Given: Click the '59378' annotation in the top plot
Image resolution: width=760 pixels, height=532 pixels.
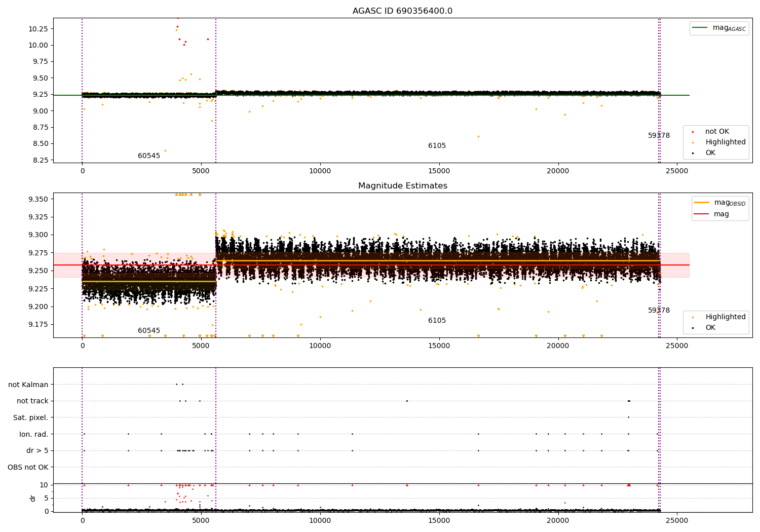Looking at the screenshot, I should click(x=659, y=136).
